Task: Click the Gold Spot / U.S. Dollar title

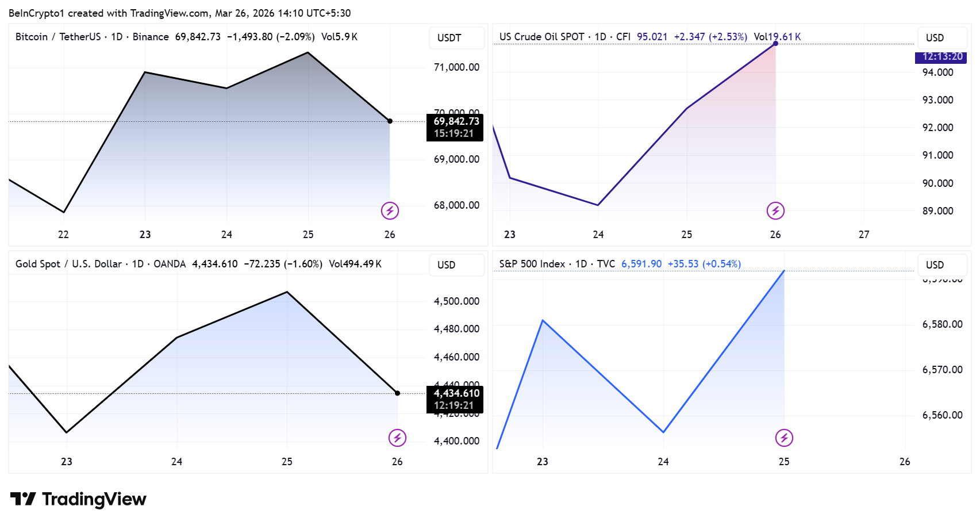Action: (x=68, y=264)
